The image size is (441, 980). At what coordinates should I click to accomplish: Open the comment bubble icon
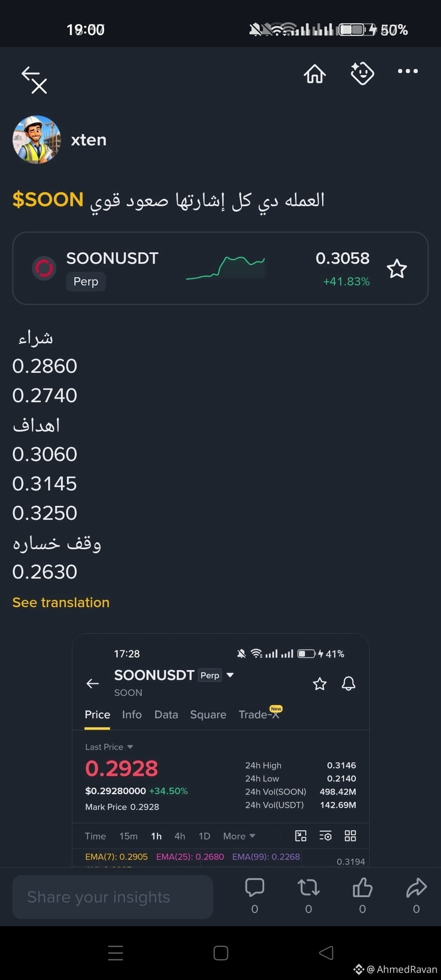pos(255,888)
